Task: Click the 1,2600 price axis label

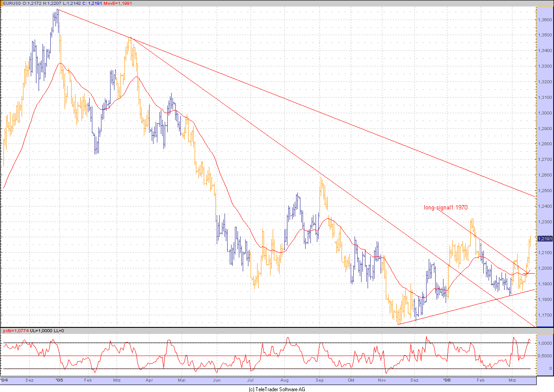Action: coord(545,175)
